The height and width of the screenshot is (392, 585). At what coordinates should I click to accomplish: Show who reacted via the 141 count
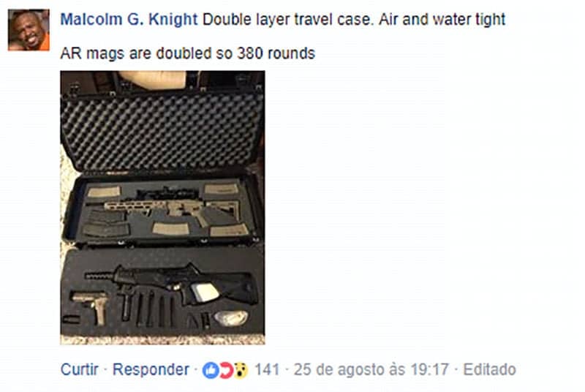(267, 369)
